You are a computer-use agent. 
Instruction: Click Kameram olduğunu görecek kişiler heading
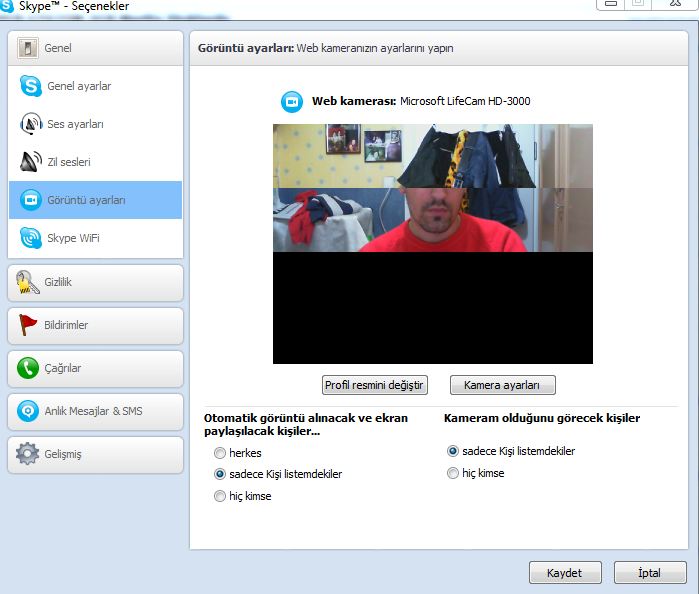click(542, 418)
